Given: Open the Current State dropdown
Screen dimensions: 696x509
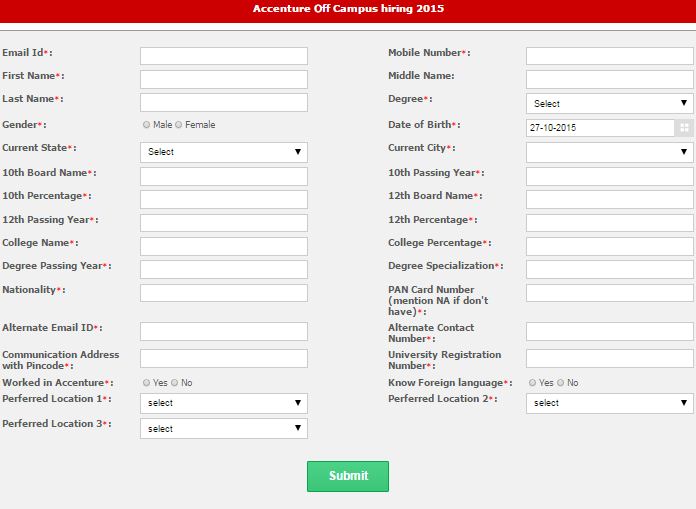Looking at the screenshot, I should click(224, 152).
